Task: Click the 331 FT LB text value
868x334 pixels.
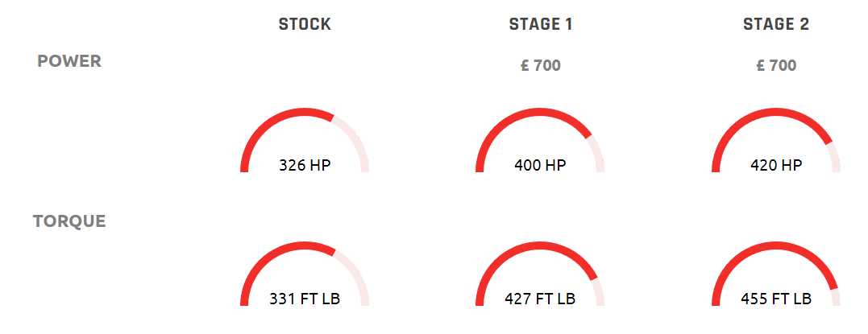Action: click(305, 299)
